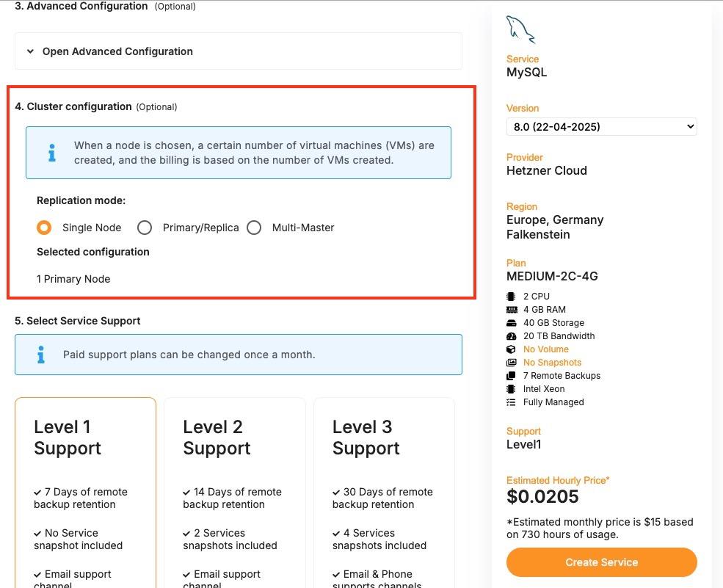Select the Multi-Master replication mode
Screen dimensions: 723x588
point(254,228)
